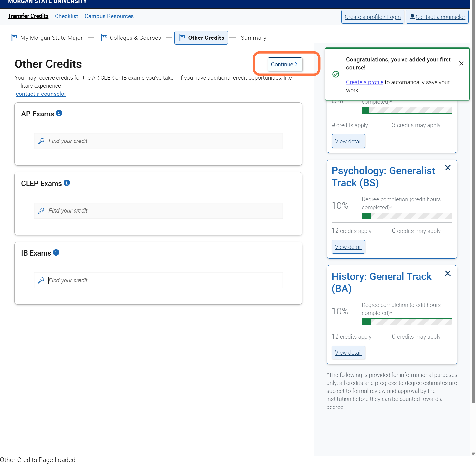Screen dimensions: 476x464
Task: Click the flag icon of Colleges & Courses
Action: [104, 38]
